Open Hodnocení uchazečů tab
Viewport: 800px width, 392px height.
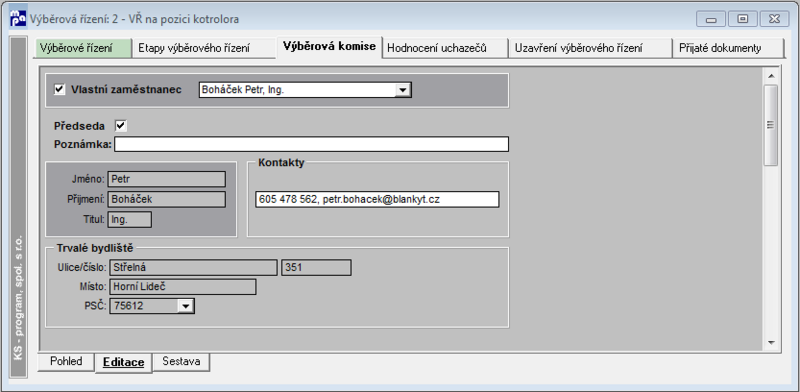(x=445, y=48)
